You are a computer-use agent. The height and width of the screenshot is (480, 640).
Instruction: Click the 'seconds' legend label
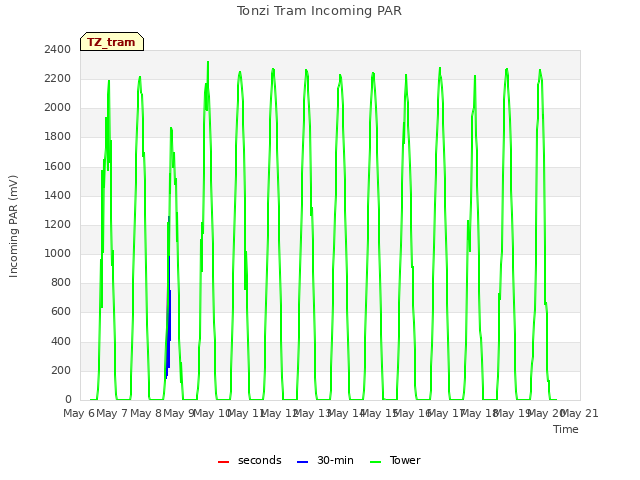click(260, 460)
